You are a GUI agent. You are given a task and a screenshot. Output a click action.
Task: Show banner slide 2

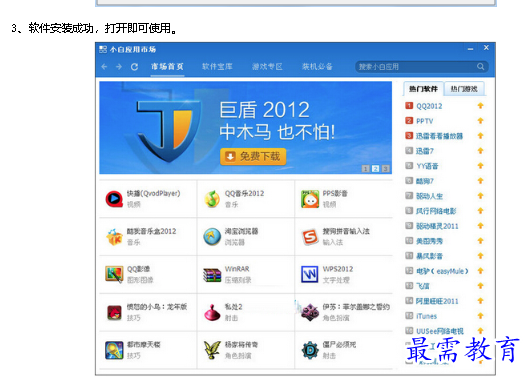(375, 168)
